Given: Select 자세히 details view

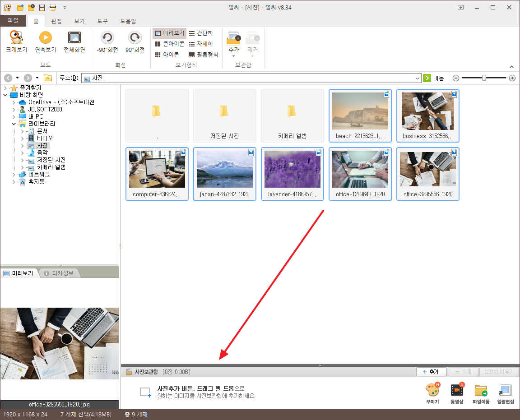Looking at the screenshot, I should click(x=201, y=44).
